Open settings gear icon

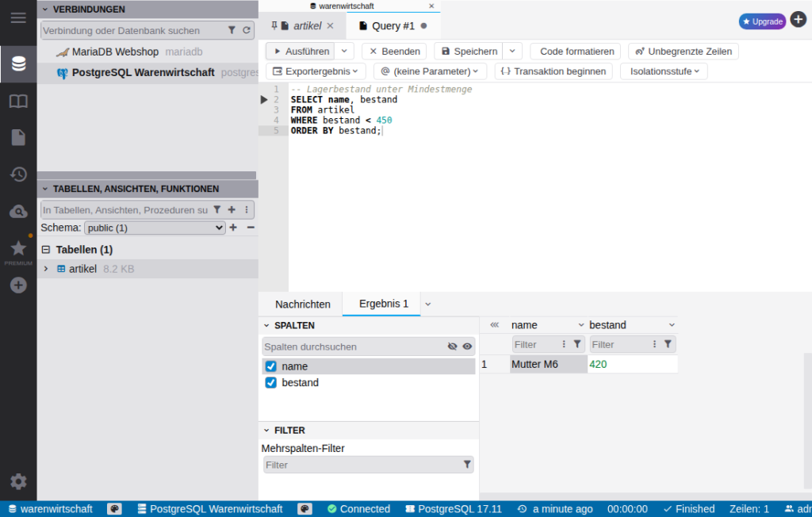pos(18,481)
